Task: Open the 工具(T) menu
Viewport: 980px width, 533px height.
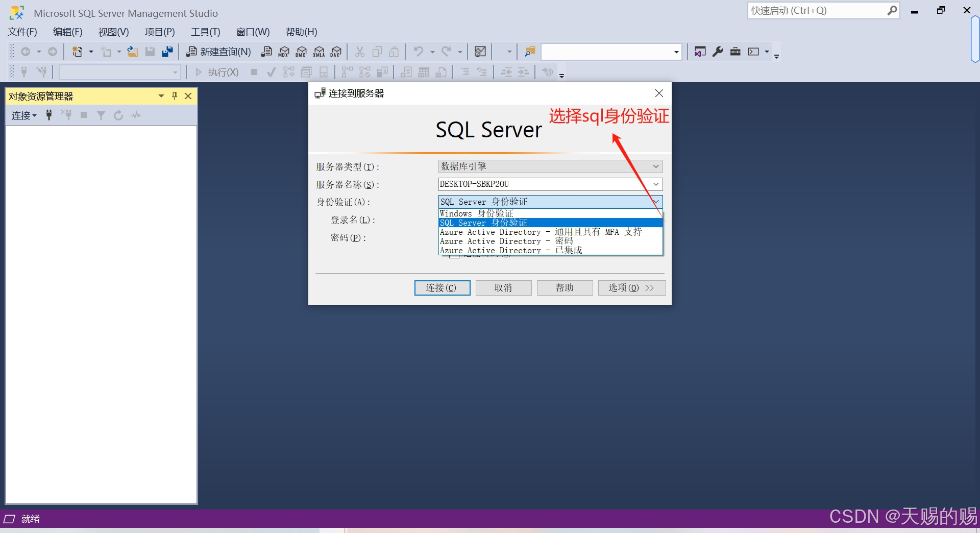Action: (x=206, y=32)
